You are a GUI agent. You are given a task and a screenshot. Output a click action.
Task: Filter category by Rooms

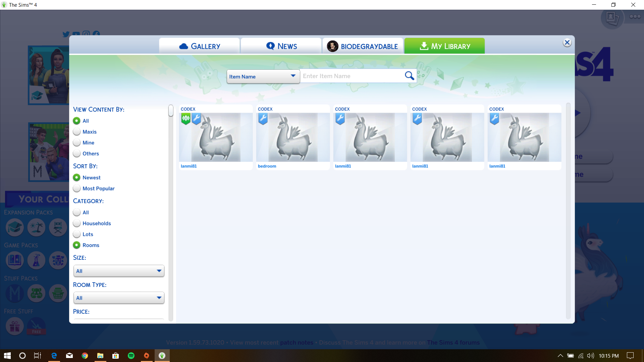[x=77, y=245]
